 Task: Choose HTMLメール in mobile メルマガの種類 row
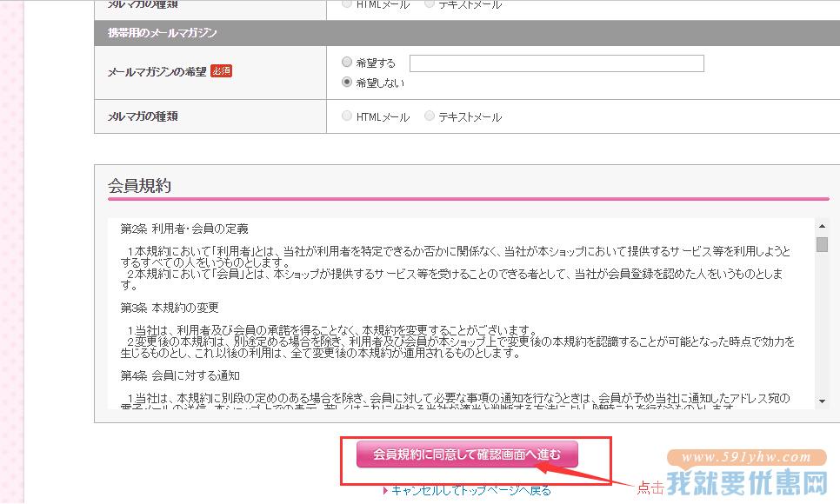(x=347, y=116)
